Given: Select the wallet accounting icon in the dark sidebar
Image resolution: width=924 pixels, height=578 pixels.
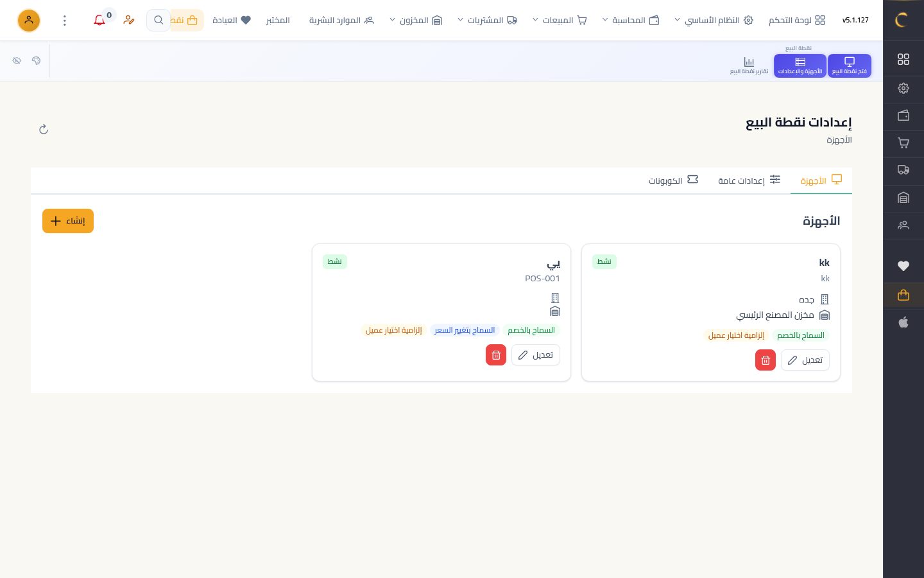Looking at the screenshot, I should [903, 116].
